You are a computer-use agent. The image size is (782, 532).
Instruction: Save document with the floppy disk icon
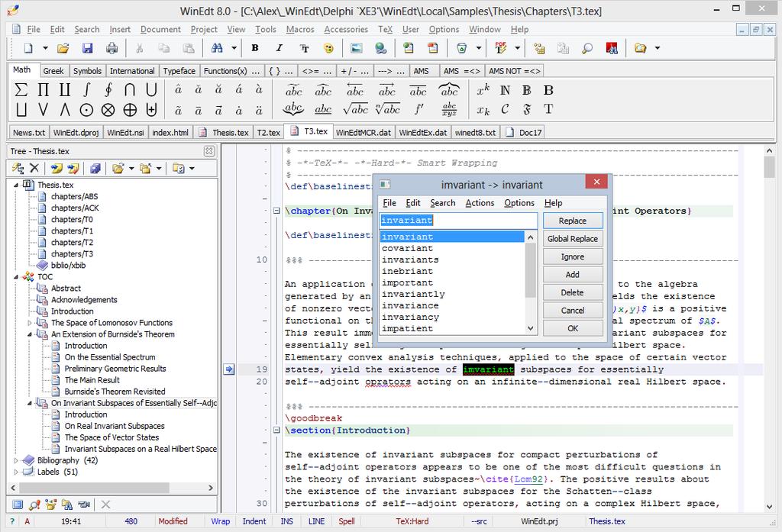(87, 48)
